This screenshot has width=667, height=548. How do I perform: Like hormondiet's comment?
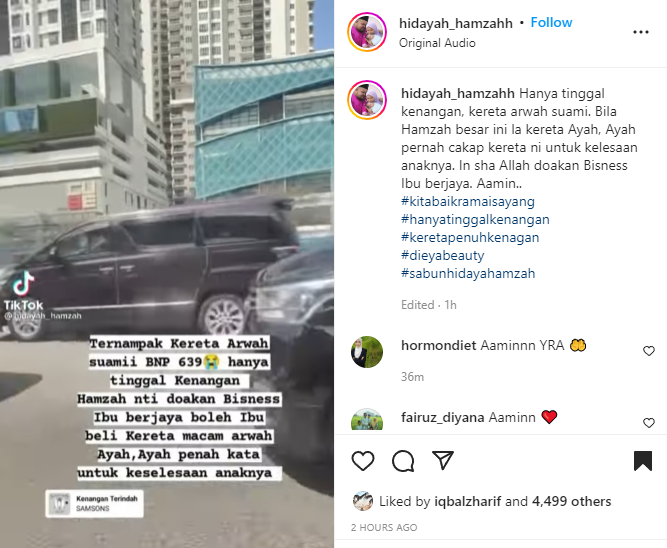pos(649,351)
